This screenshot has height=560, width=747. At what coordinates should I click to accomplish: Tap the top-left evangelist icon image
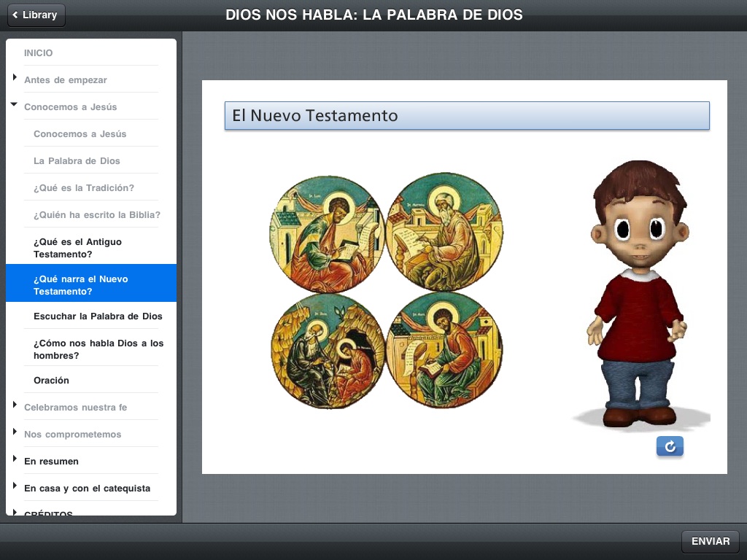tap(328, 233)
